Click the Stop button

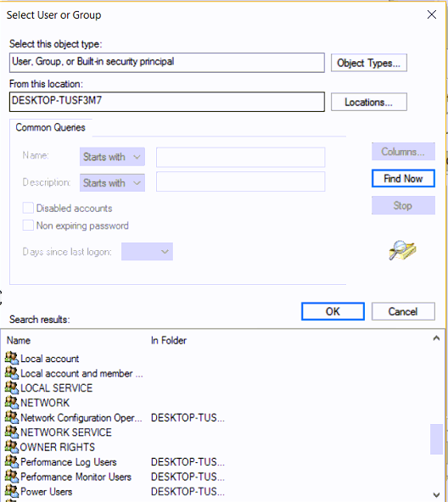point(403,205)
